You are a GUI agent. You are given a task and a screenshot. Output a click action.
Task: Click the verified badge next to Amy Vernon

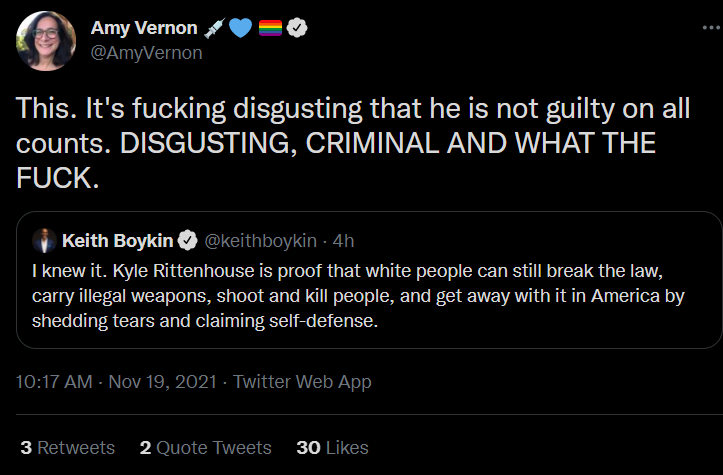click(x=297, y=29)
